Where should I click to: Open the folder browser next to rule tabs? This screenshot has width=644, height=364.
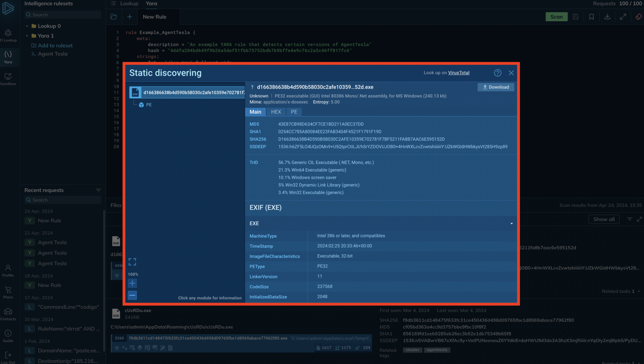pyautogui.click(x=114, y=16)
